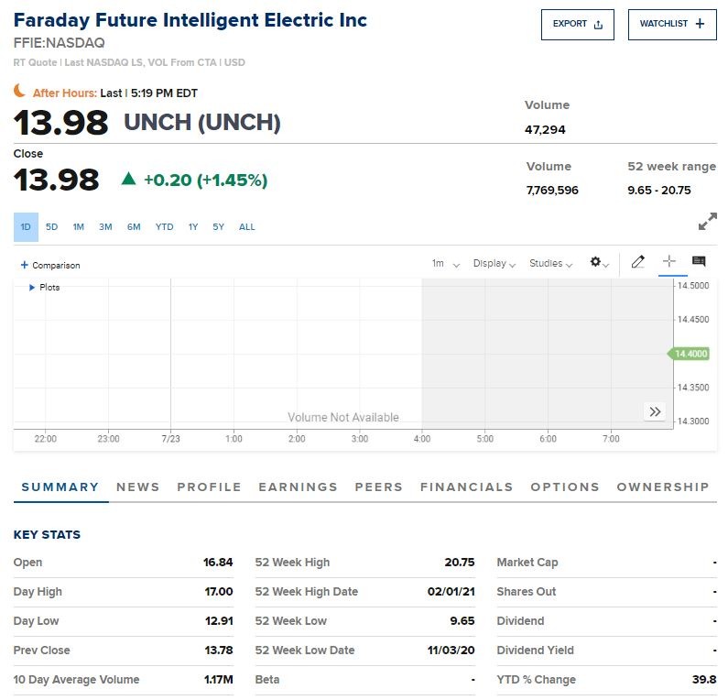Jump to latest with double-arrow button
Screen dimensions: 728x700
click(655, 411)
